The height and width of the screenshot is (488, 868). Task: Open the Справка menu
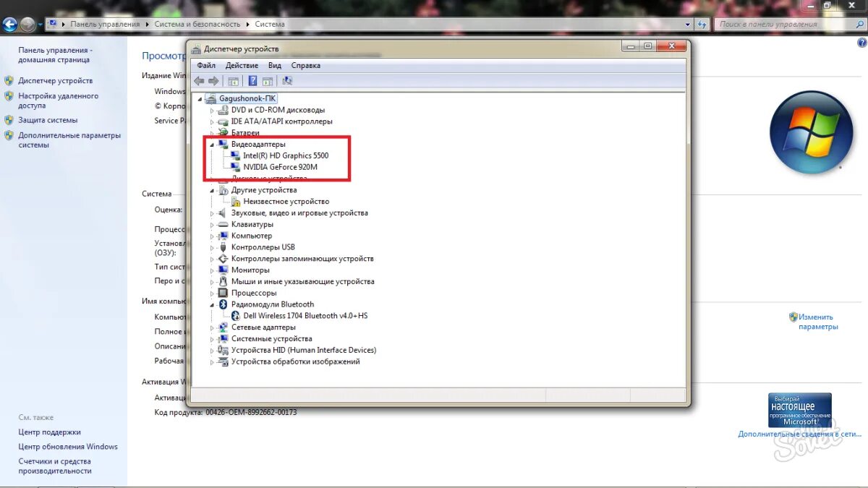click(305, 65)
